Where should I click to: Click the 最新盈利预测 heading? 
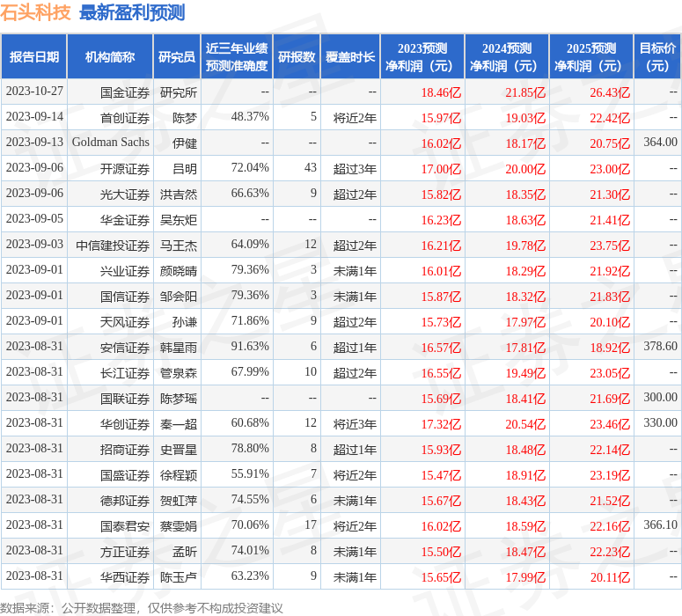click(132, 12)
